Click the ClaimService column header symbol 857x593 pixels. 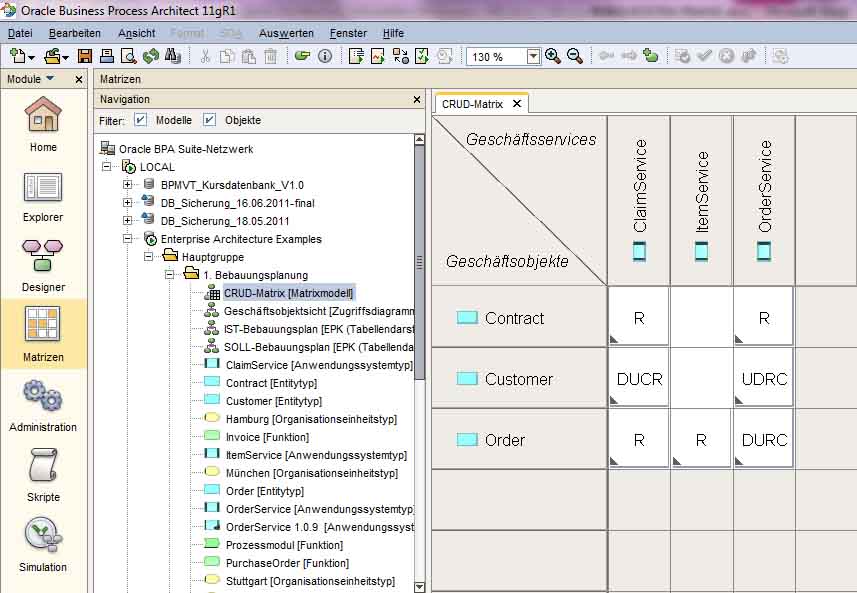tap(639, 251)
